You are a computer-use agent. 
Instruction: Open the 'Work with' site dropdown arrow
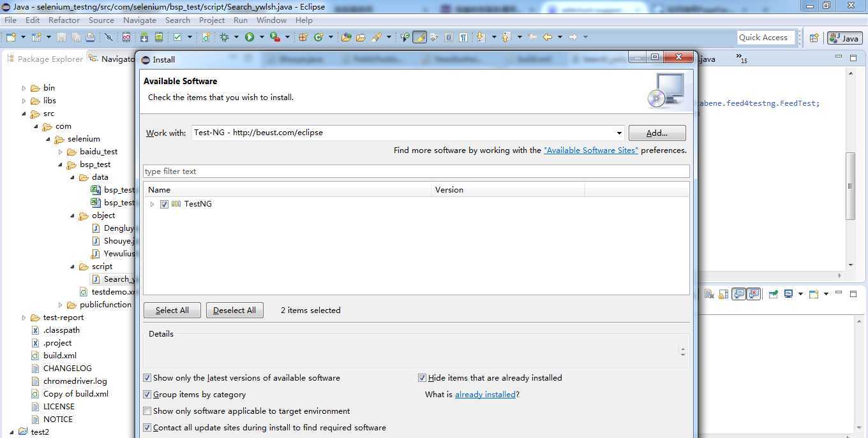click(x=619, y=133)
